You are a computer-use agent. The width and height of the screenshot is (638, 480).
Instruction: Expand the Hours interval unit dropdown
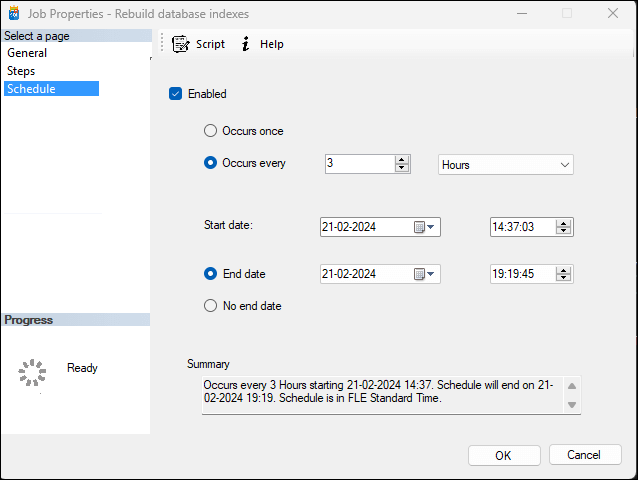point(564,164)
